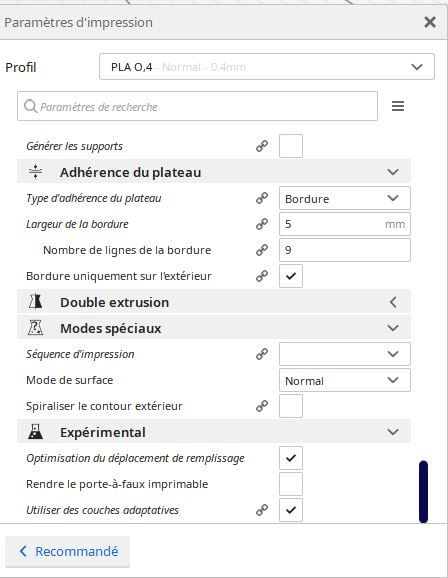Click the Expérimental flask icon
448x578 pixels.
pos(35,432)
